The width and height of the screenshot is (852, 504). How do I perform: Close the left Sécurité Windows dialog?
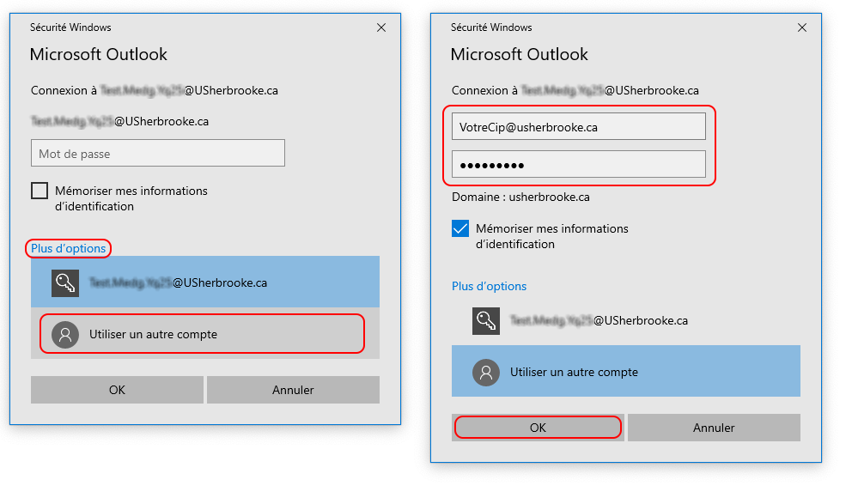381,27
